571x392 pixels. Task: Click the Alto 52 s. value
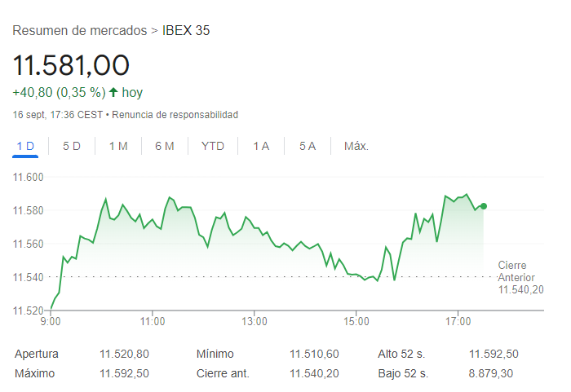(x=494, y=354)
